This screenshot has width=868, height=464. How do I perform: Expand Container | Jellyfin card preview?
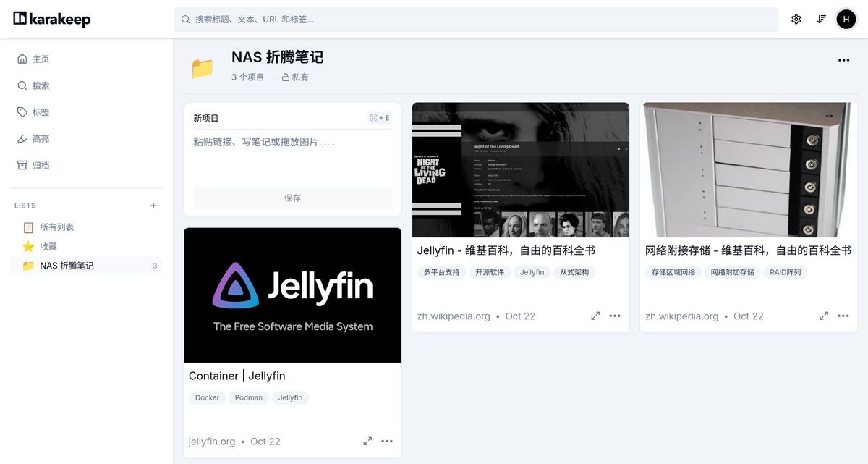[x=367, y=441]
